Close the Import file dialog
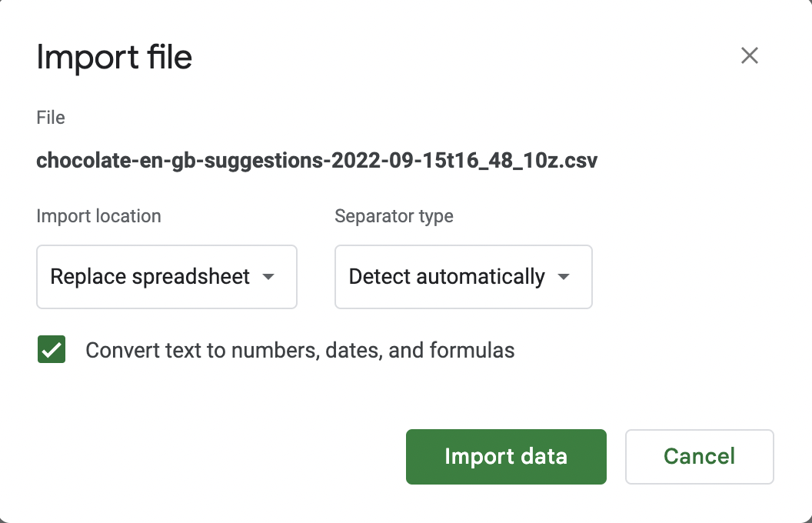Screen dimensions: 812x523 pos(749,55)
